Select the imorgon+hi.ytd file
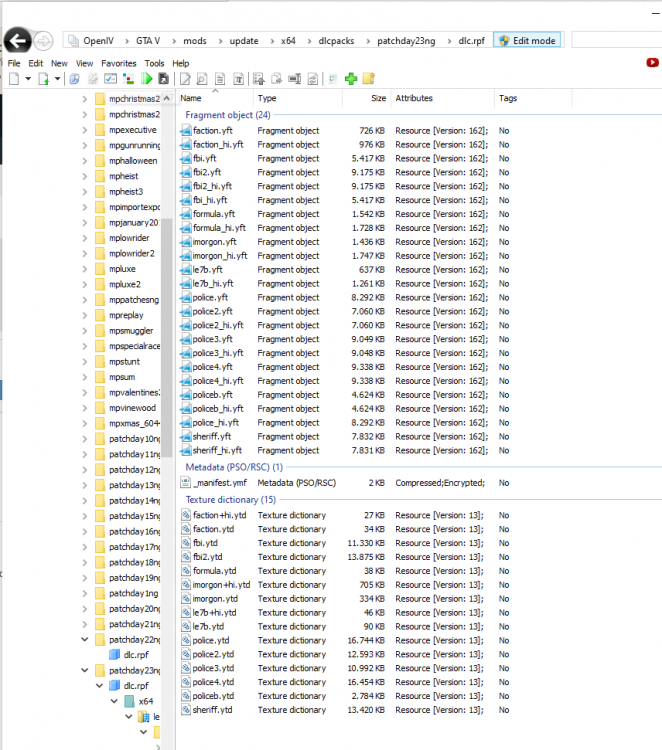 click(x=221, y=585)
